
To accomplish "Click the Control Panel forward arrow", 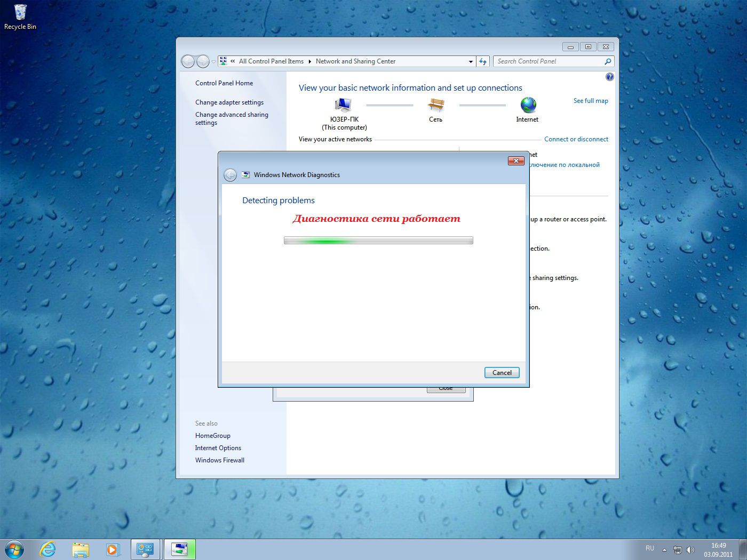I will coord(203,61).
